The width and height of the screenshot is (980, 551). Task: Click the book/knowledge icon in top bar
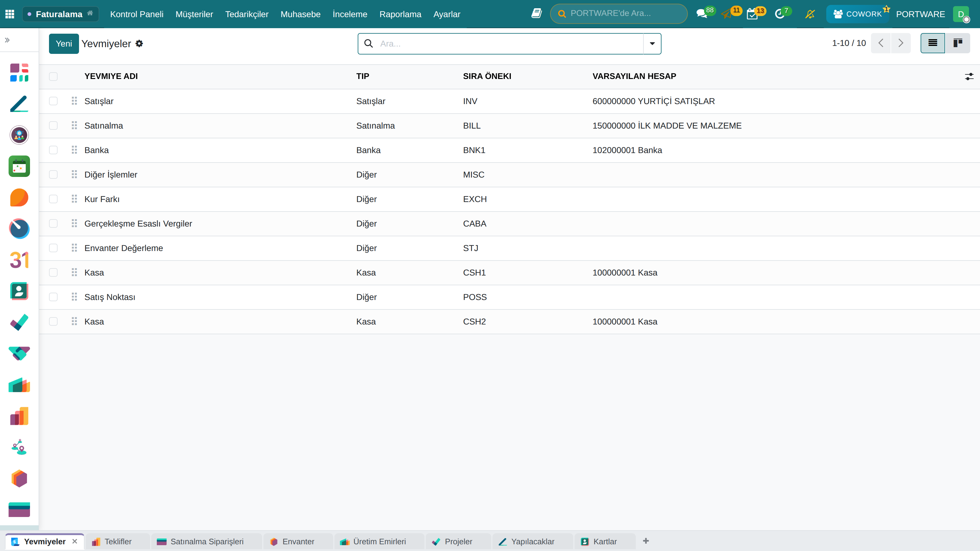[537, 14]
